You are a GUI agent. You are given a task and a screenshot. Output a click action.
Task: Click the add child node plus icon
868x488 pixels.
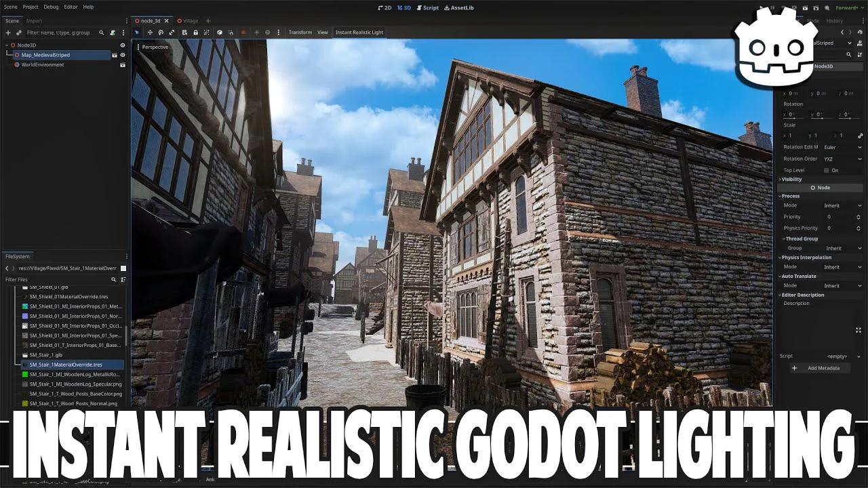point(7,33)
